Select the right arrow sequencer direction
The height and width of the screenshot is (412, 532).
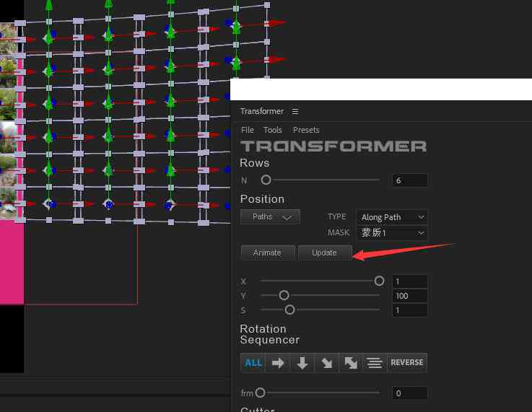pyautogui.click(x=278, y=363)
